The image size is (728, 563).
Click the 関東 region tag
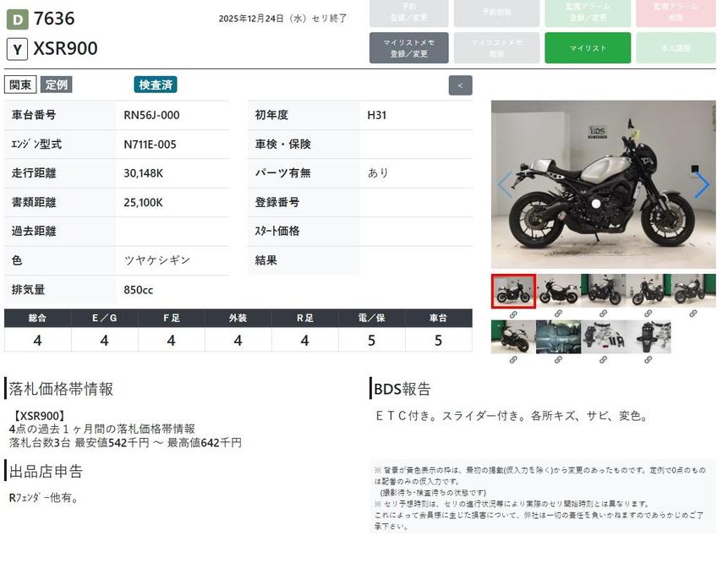coord(20,85)
